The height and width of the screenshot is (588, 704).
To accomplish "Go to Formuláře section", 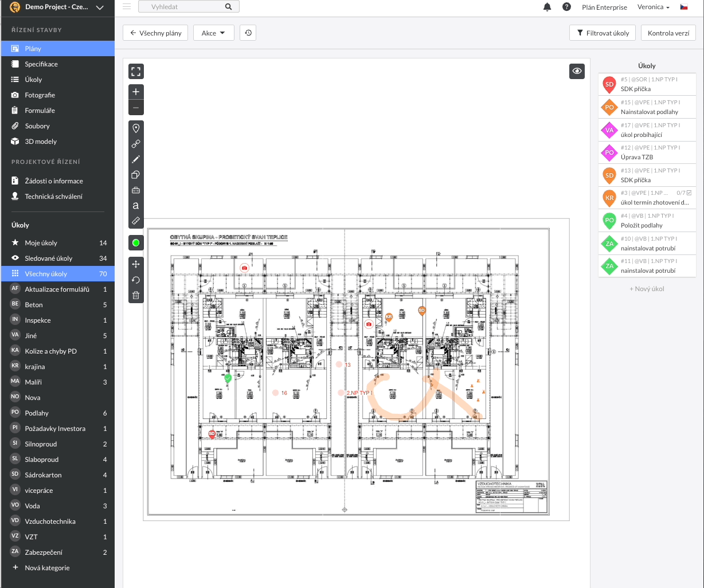I will pyautogui.click(x=39, y=111).
